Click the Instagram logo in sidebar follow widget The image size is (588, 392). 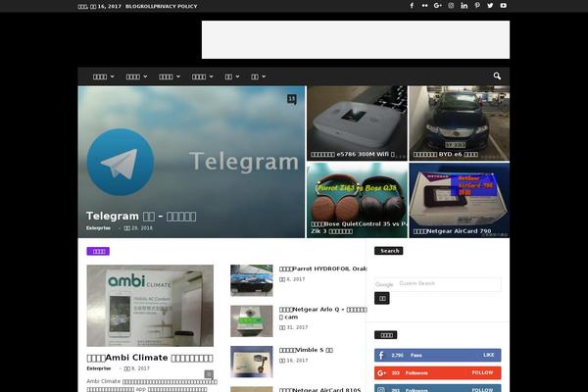[x=381, y=390]
